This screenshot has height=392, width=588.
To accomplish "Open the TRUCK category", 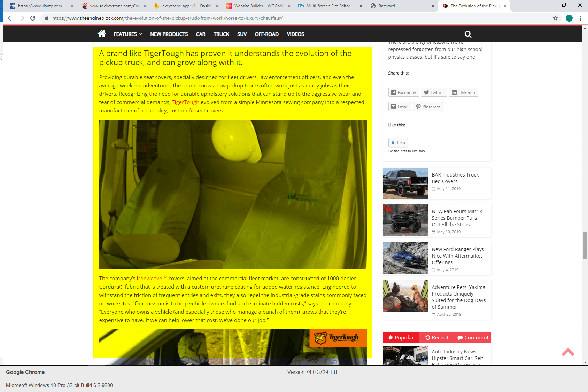I will coord(221,34).
